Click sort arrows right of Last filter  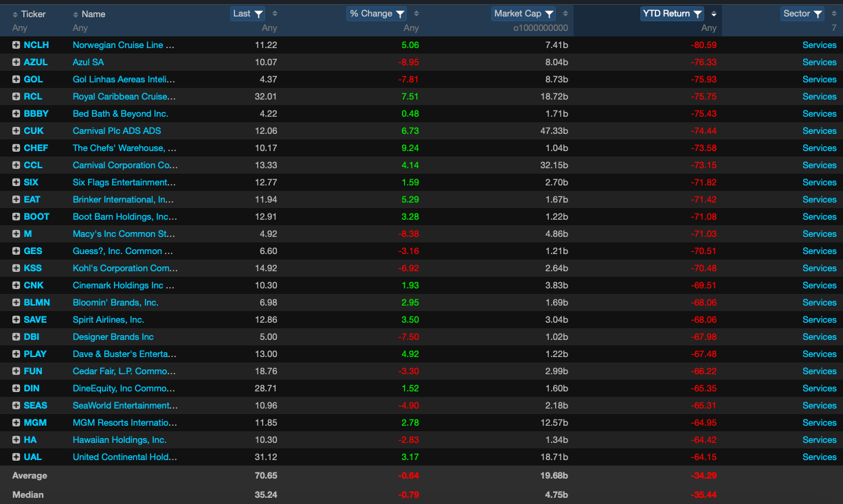[275, 14]
